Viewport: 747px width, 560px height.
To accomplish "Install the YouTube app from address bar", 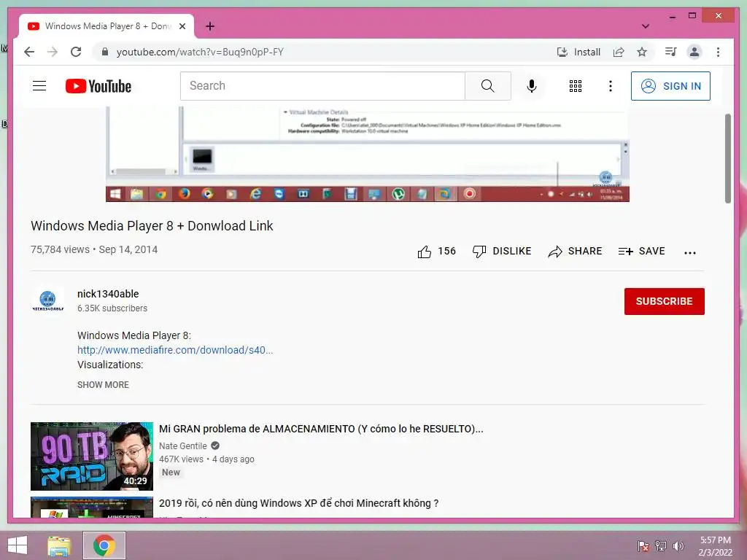I will tap(578, 52).
